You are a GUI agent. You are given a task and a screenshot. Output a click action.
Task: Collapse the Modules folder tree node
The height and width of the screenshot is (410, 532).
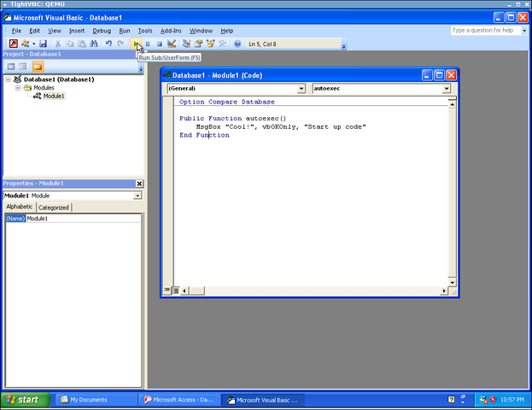[18, 88]
